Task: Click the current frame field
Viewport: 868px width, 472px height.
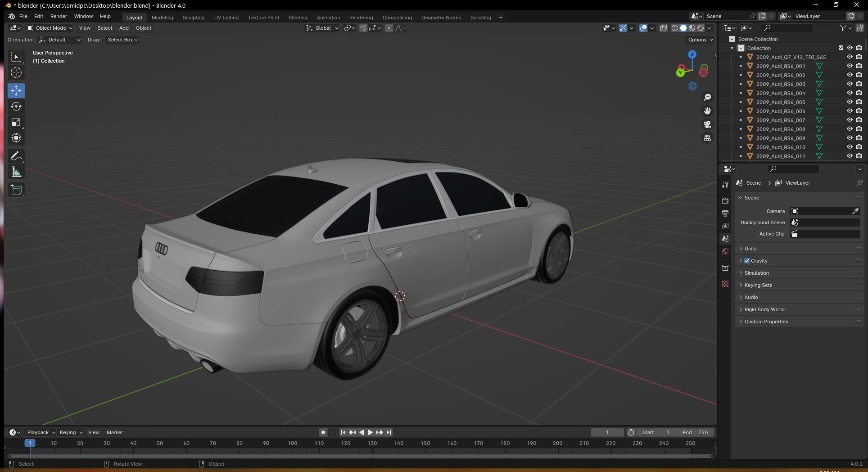Action: coord(607,432)
